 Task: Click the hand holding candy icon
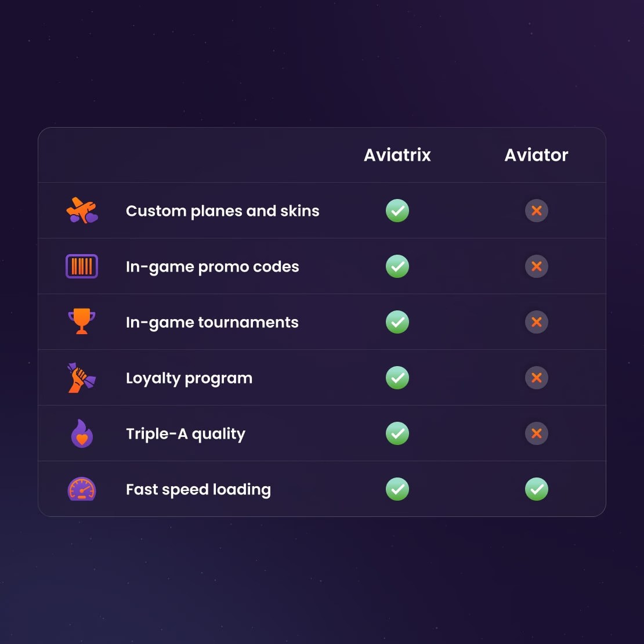pos(81,378)
